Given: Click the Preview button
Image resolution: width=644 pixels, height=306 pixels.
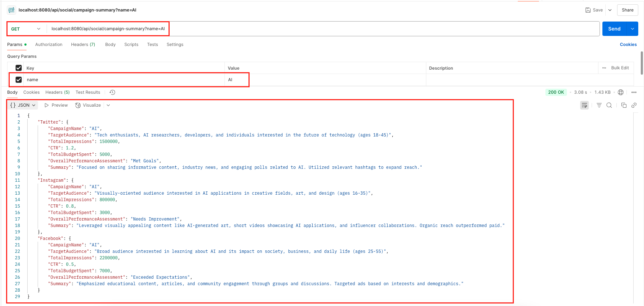Looking at the screenshot, I should (x=56, y=105).
